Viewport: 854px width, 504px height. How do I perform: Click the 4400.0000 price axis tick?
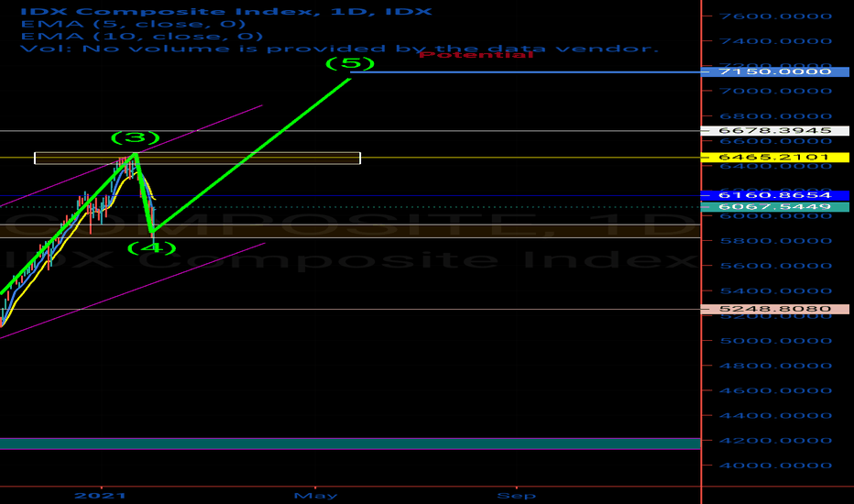775,416
